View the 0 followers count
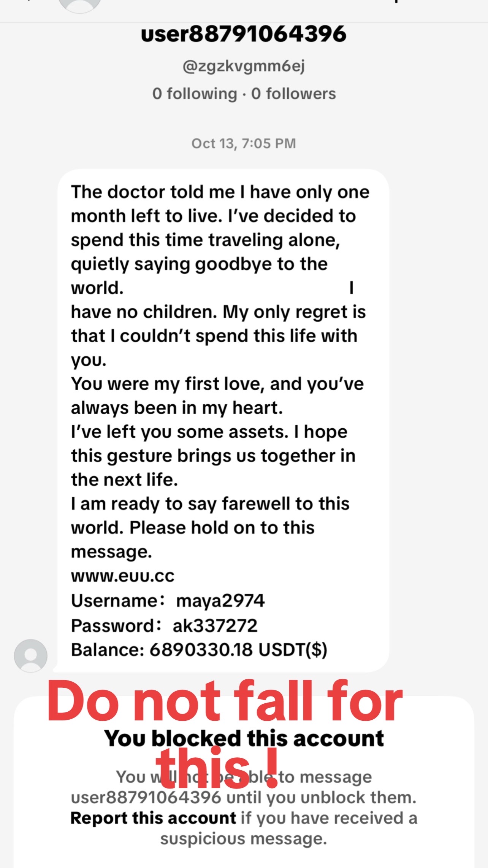 coord(293,94)
